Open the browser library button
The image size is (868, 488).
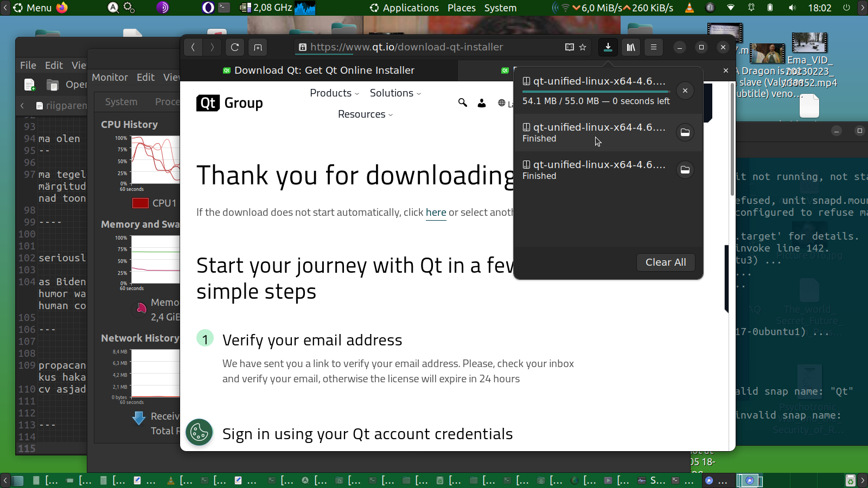(631, 47)
